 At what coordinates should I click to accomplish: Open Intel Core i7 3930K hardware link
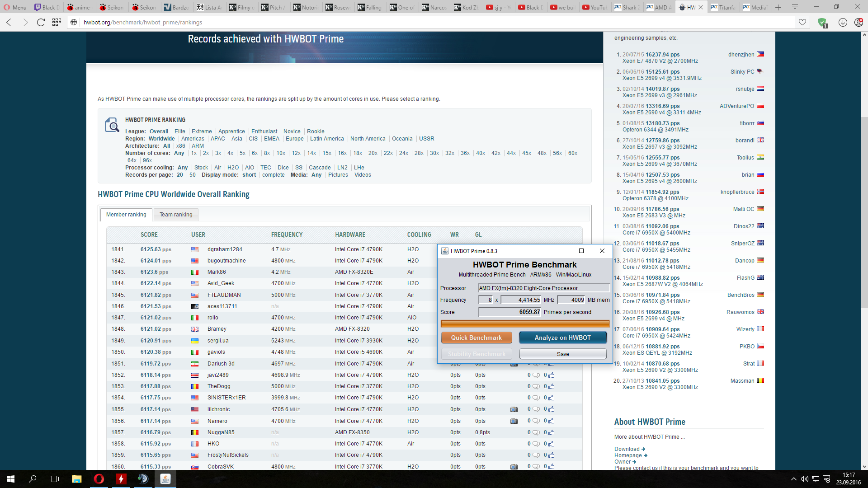pyautogui.click(x=359, y=341)
